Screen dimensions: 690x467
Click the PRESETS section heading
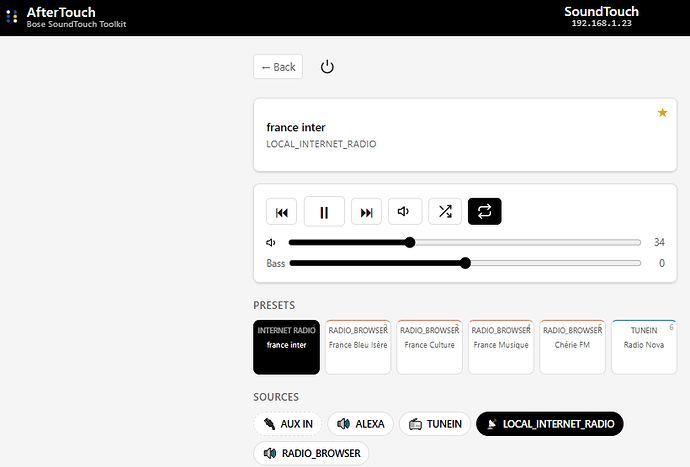click(x=274, y=305)
